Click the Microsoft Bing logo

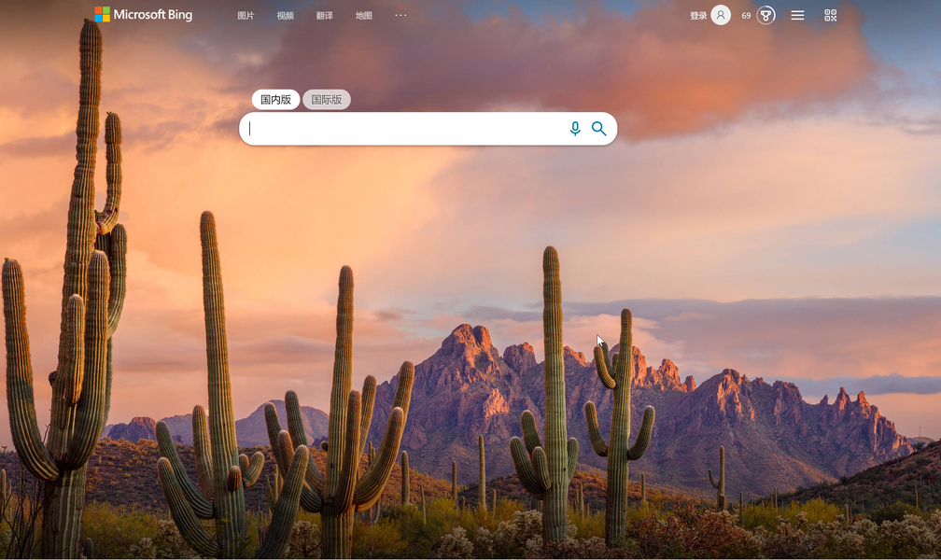click(144, 14)
